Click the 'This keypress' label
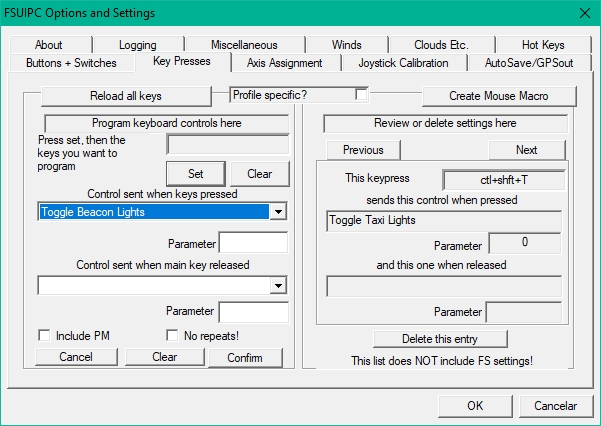The width and height of the screenshot is (601, 426). tap(377, 178)
